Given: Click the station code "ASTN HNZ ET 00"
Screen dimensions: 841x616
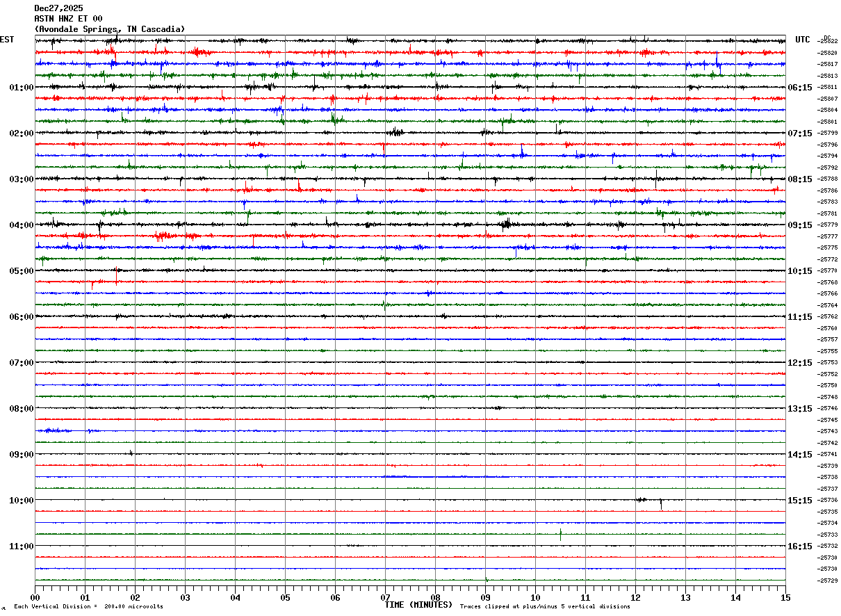Looking at the screenshot, I should pyautogui.click(x=68, y=19).
